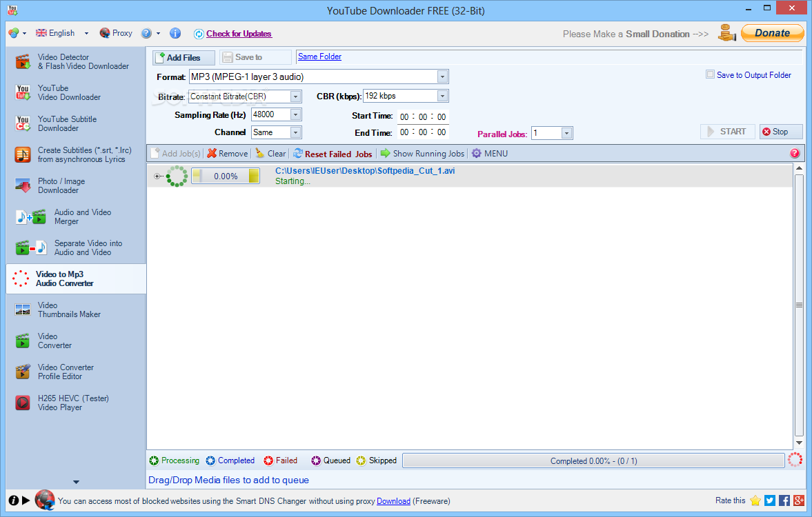This screenshot has height=517, width=812.
Task: Click the End Time hours field
Action: tap(404, 132)
